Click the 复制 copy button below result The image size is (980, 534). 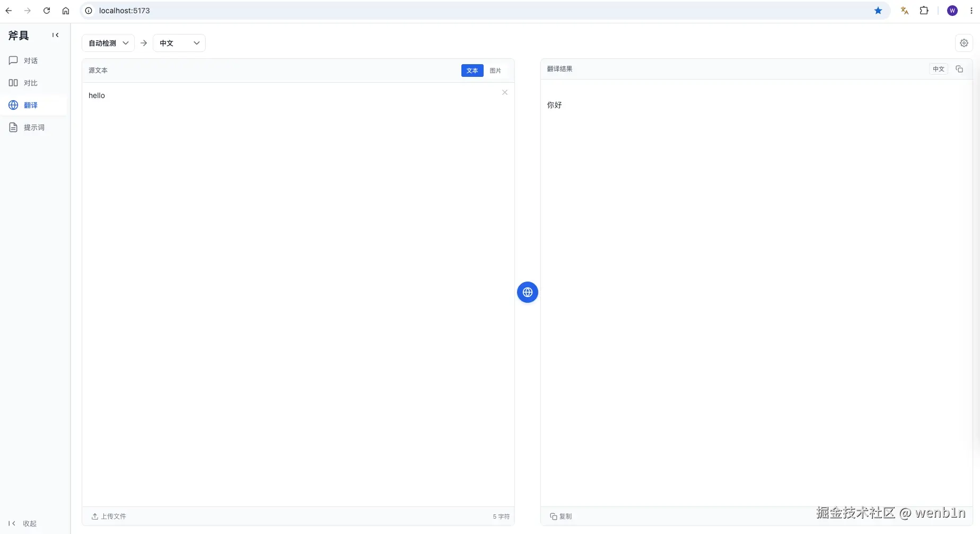tap(561, 516)
